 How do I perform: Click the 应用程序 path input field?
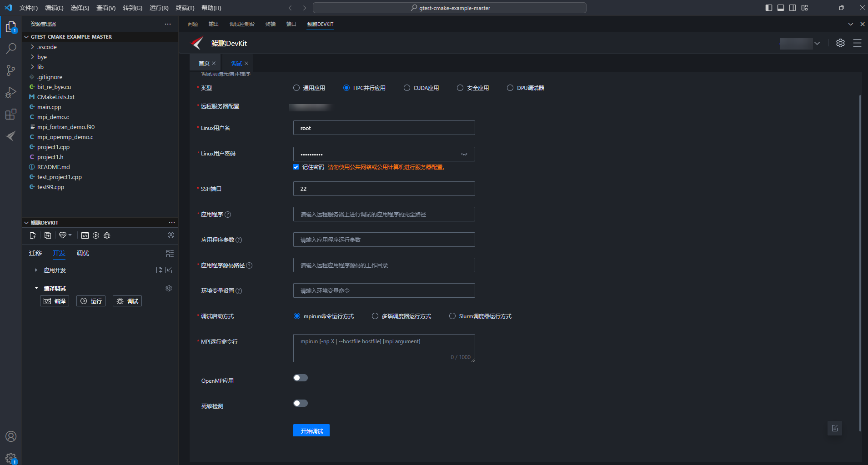point(384,214)
